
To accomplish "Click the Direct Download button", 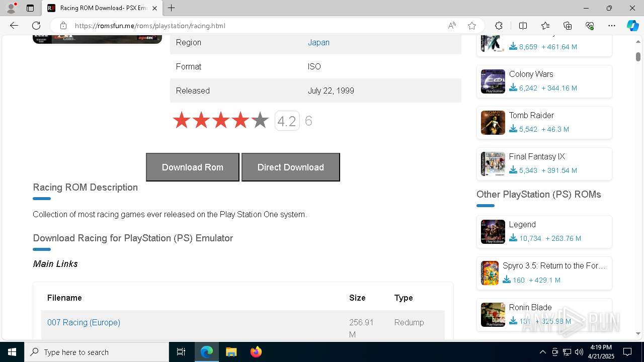I will pyautogui.click(x=291, y=167).
